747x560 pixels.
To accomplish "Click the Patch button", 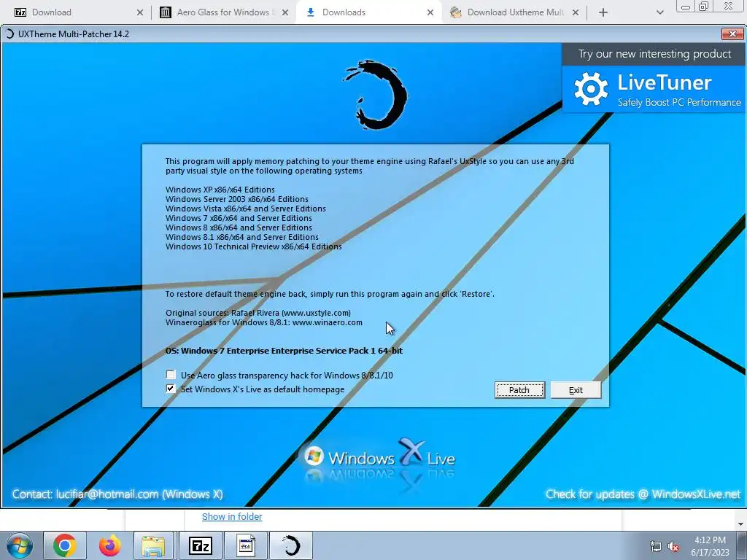I will tap(519, 390).
